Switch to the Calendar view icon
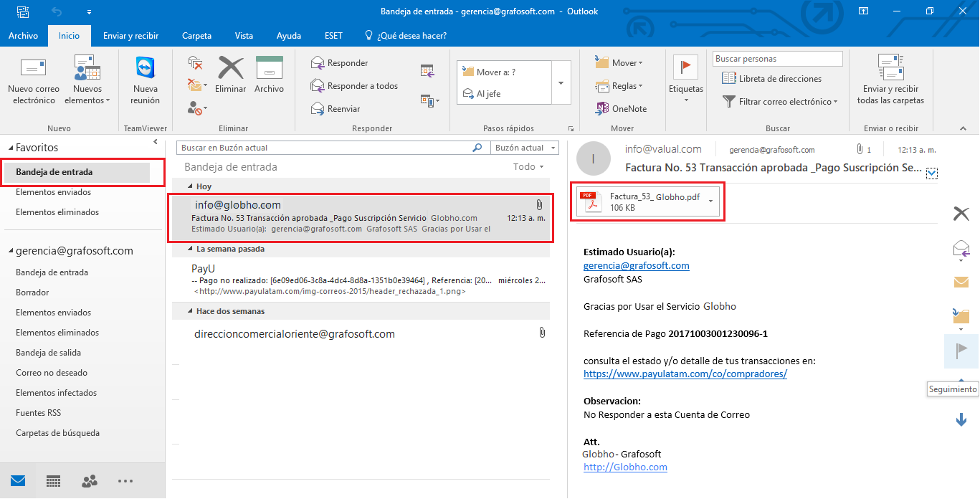The image size is (980, 504). point(54,481)
